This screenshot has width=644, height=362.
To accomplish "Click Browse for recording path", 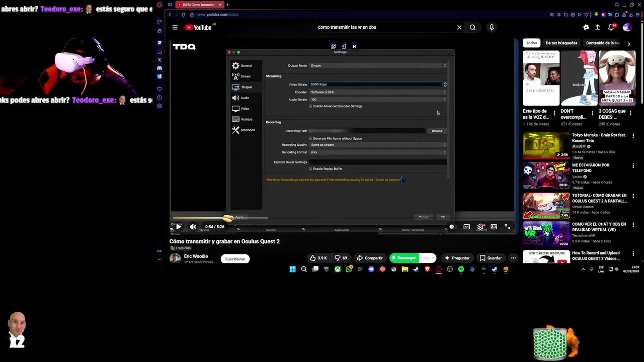I will (x=437, y=131).
